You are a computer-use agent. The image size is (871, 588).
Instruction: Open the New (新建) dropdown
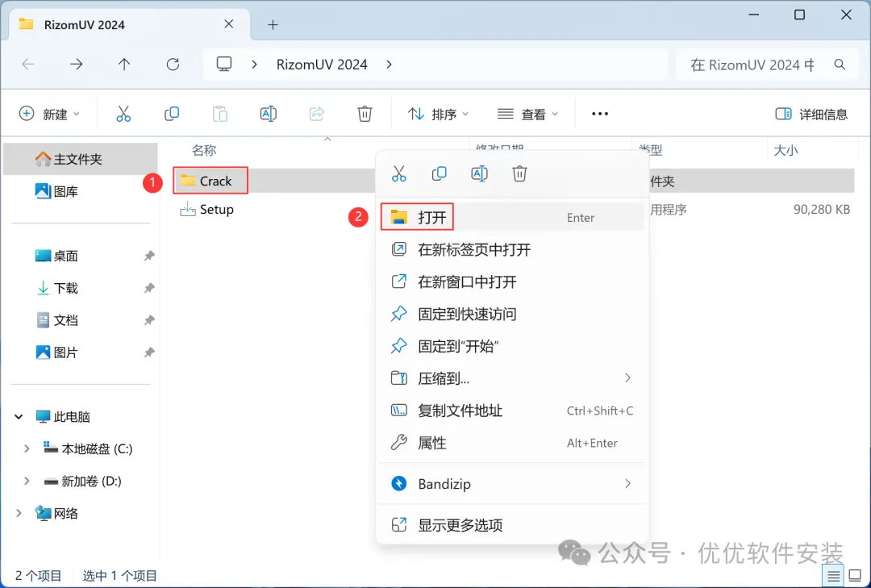(x=49, y=114)
